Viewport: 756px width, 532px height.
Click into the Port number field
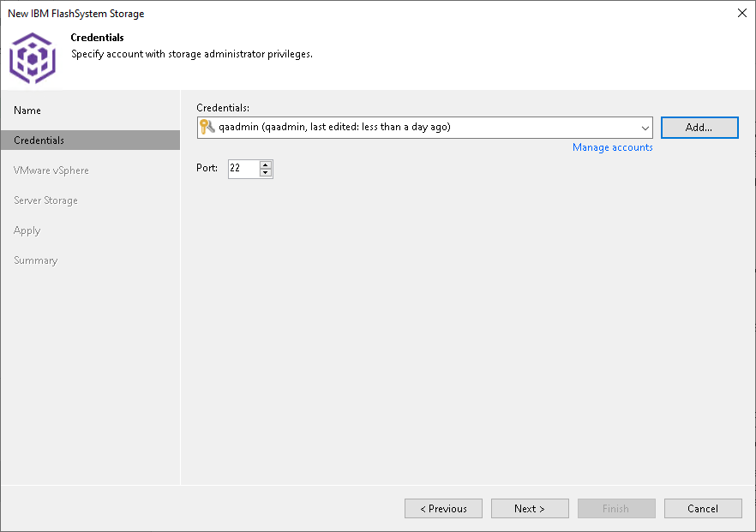click(x=243, y=169)
